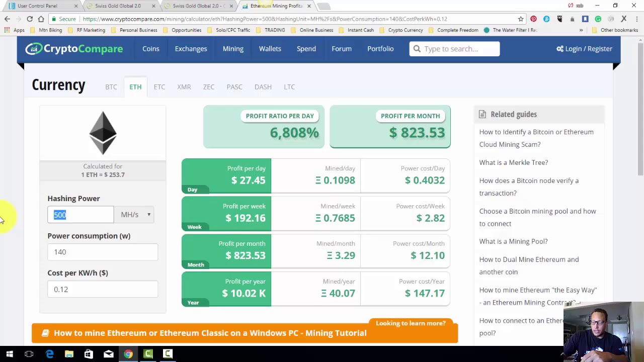
Task: Click the Pinterest extension icon
Action: point(533,19)
